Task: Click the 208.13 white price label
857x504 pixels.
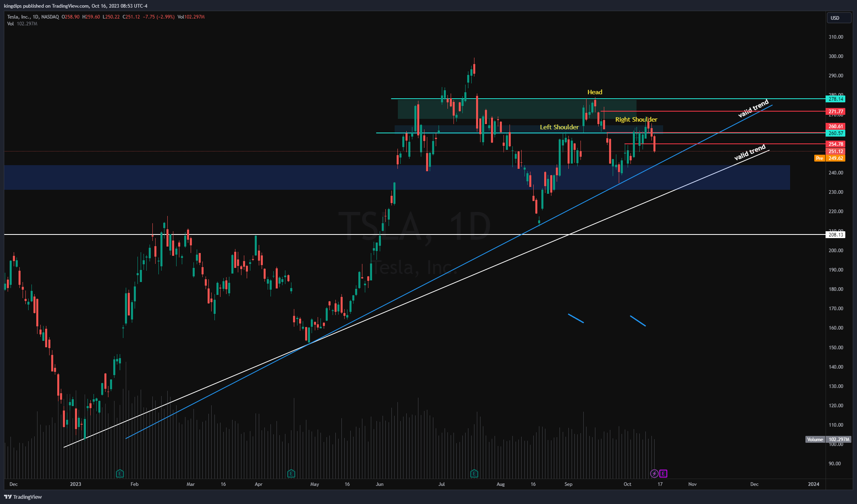Action: coord(836,235)
